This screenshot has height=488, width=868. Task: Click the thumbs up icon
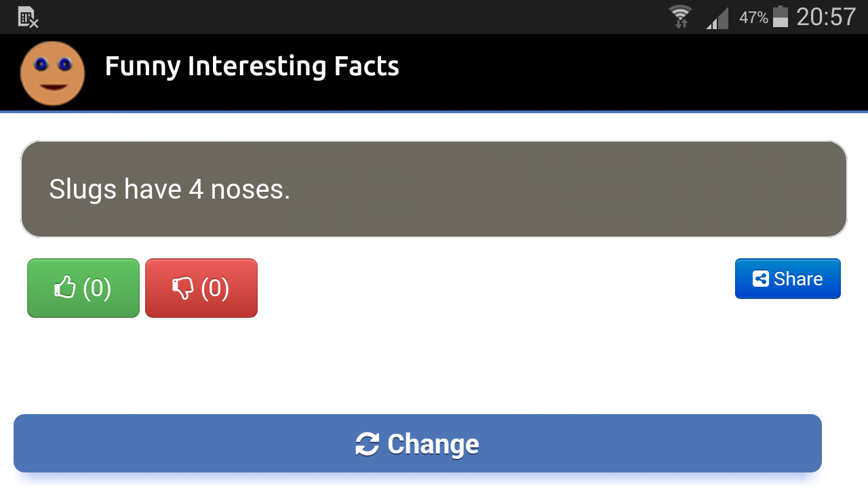coord(65,288)
